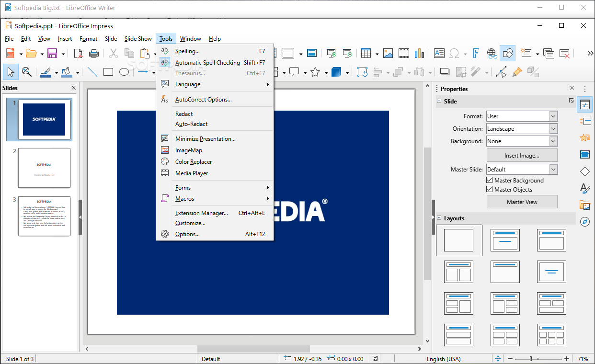Expand the Forms submenu
Image resolution: width=595 pixels, height=364 pixels.
point(215,188)
